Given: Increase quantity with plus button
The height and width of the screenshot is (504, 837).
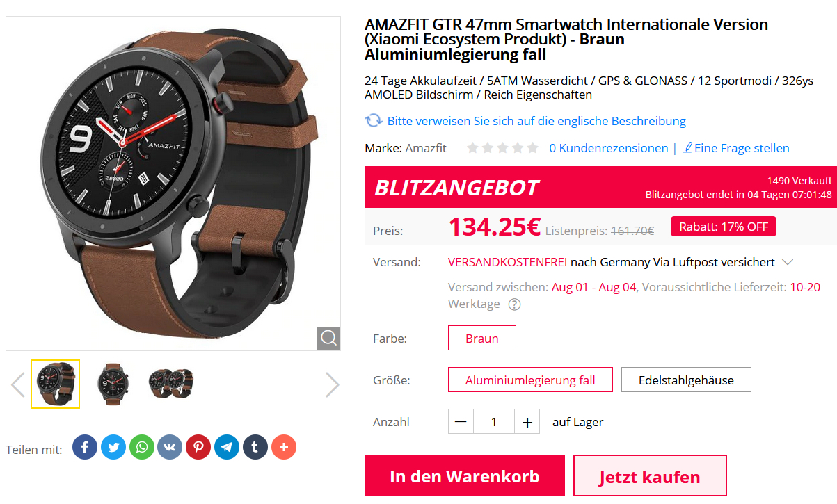Looking at the screenshot, I should coord(527,422).
